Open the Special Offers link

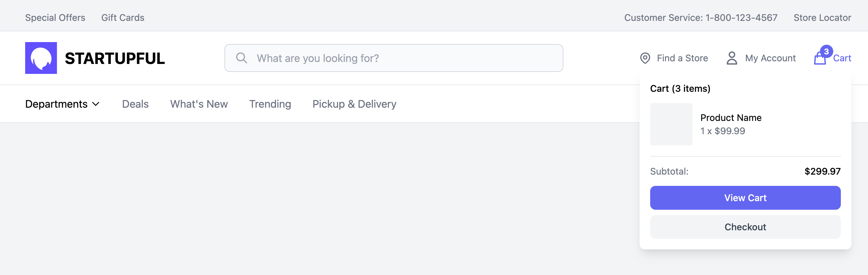[x=55, y=18]
